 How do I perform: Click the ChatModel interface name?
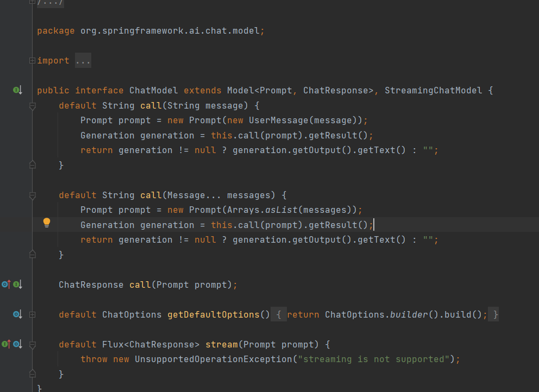[153, 90]
